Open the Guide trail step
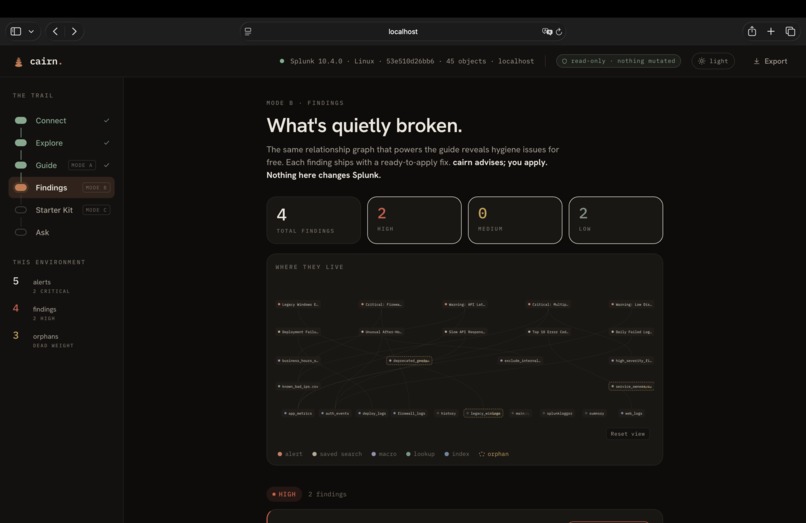This screenshot has height=523, width=806. (x=62, y=165)
